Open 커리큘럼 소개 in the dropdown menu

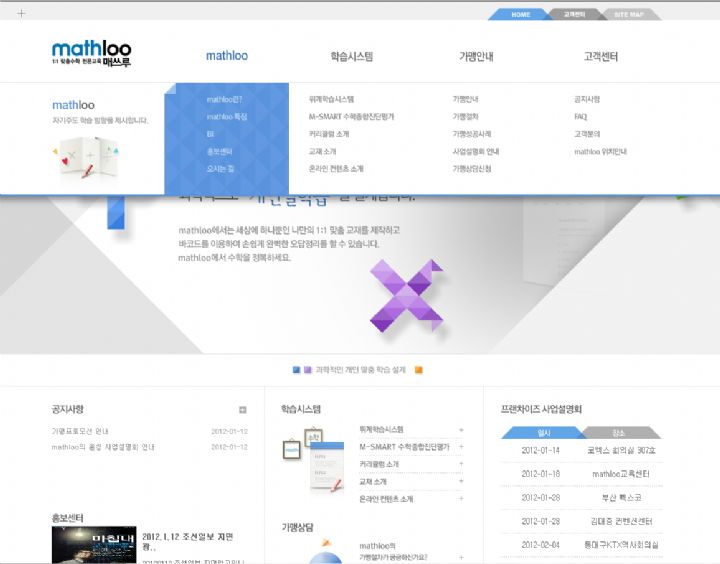click(329, 134)
